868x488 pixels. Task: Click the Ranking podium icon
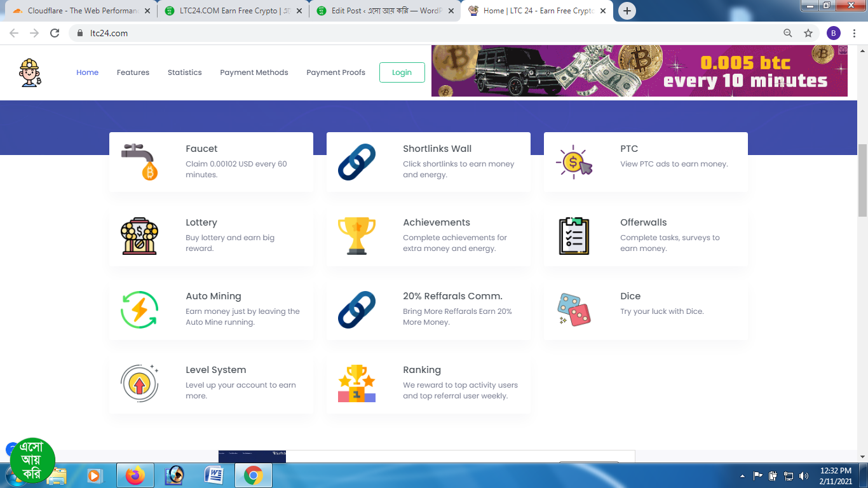[x=356, y=383]
